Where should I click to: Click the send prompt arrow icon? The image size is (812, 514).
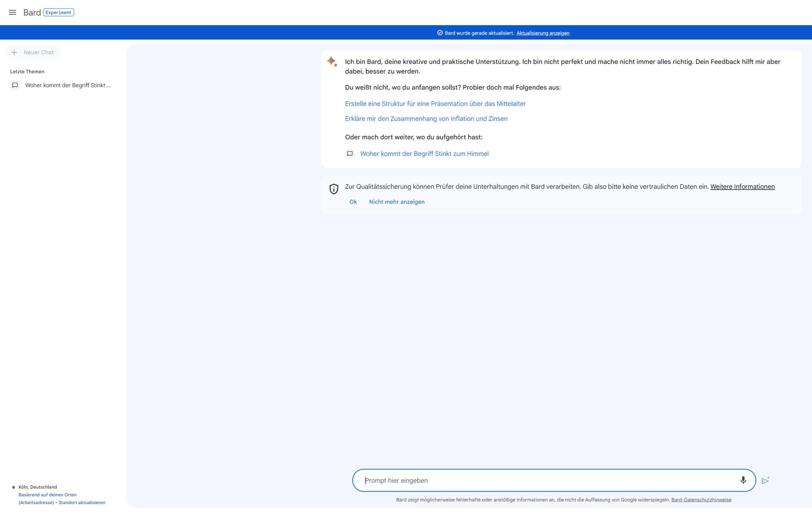(x=765, y=480)
